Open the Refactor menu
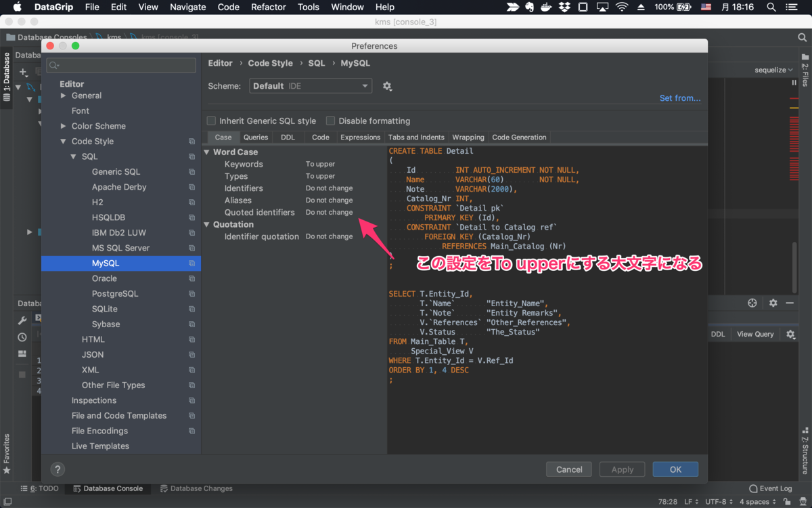Image resolution: width=812 pixels, height=508 pixels. pyautogui.click(x=269, y=7)
